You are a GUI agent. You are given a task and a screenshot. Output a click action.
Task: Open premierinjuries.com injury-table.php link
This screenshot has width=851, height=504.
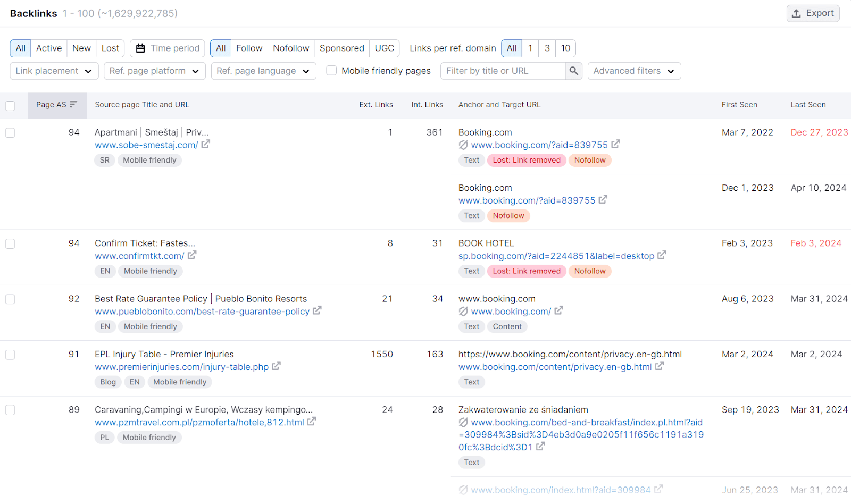tap(182, 367)
